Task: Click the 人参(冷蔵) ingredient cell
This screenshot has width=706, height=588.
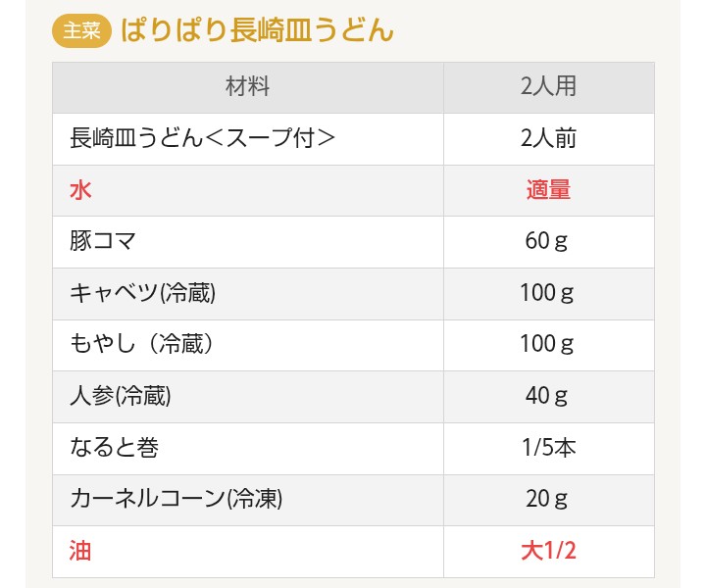Action: click(121, 396)
